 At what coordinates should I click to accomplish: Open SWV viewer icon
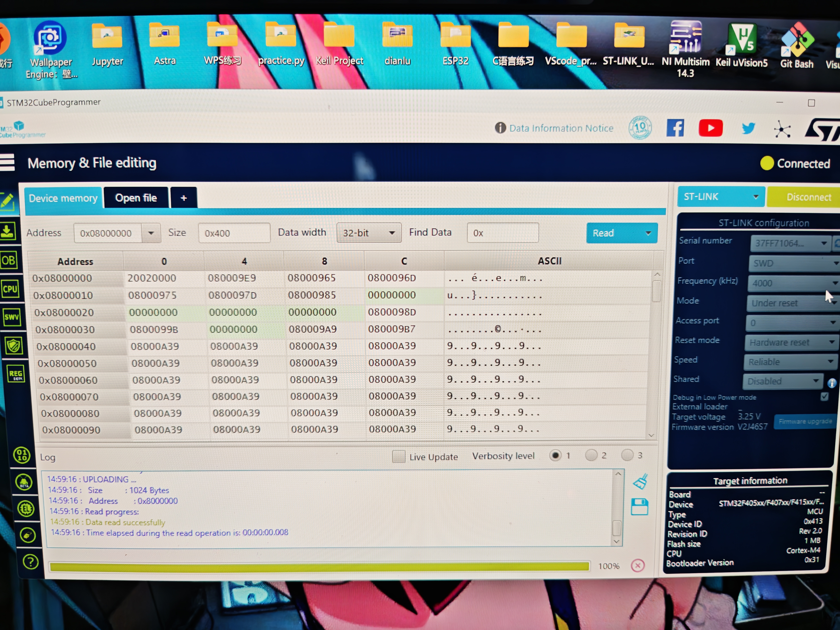click(x=12, y=317)
